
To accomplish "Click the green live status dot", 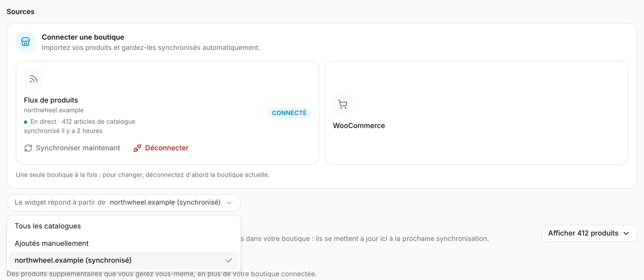I will tap(26, 122).
